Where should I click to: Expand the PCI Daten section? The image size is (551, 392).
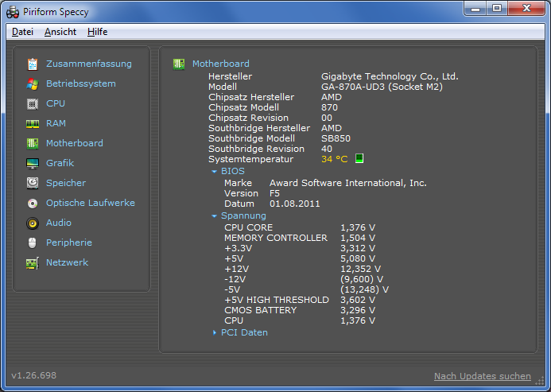tap(214, 332)
